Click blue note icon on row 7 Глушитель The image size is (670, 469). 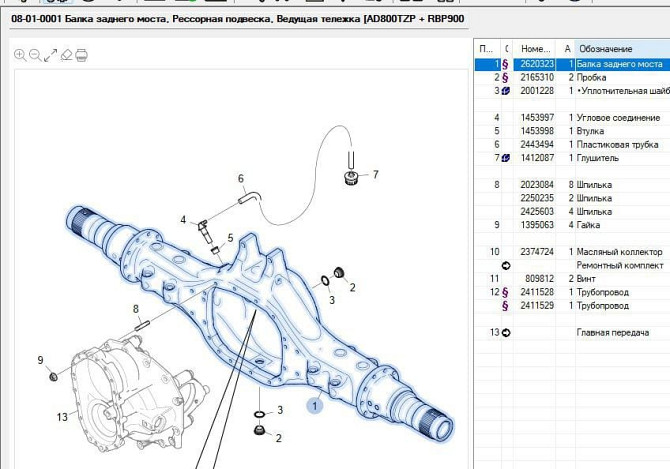point(505,158)
